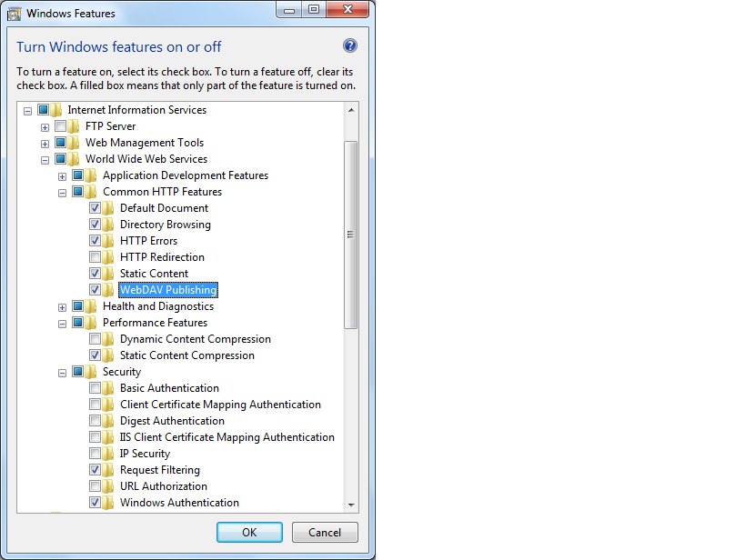Collapse the Internet Information Services node

pyautogui.click(x=27, y=111)
